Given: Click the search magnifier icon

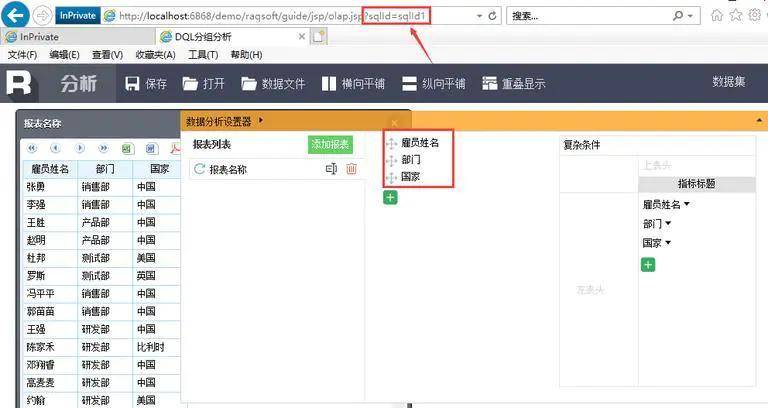Looking at the screenshot, I should 678,16.
